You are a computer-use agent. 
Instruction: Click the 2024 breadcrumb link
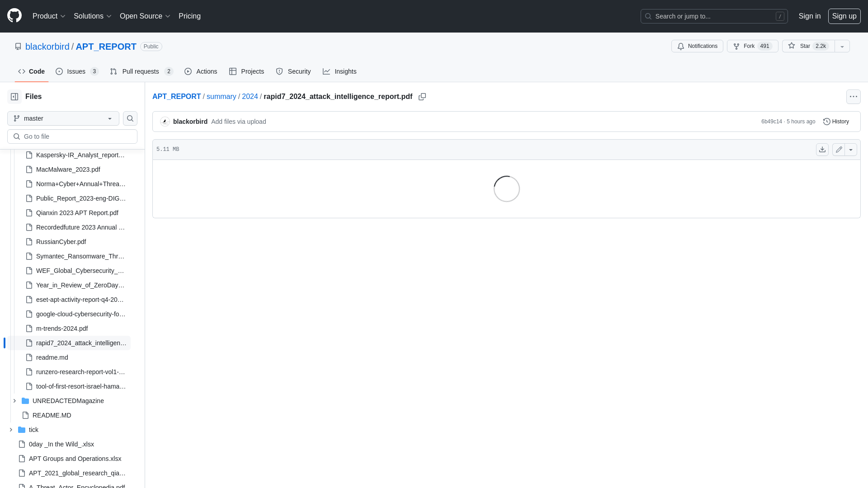(x=250, y=97)
